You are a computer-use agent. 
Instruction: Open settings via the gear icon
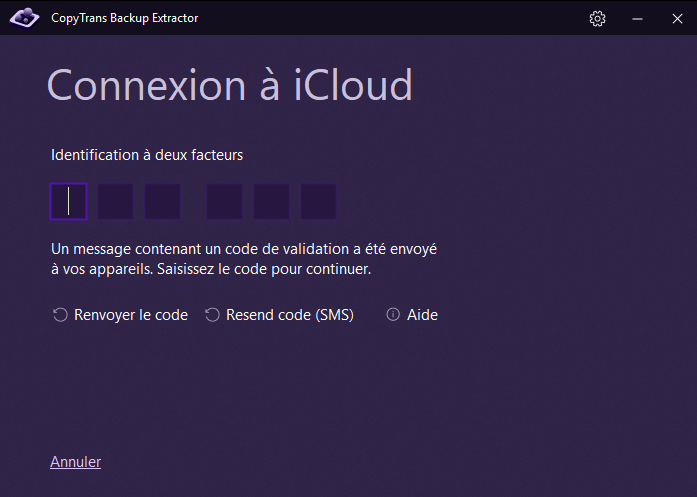pyautogui.click(x=597, y=19)
